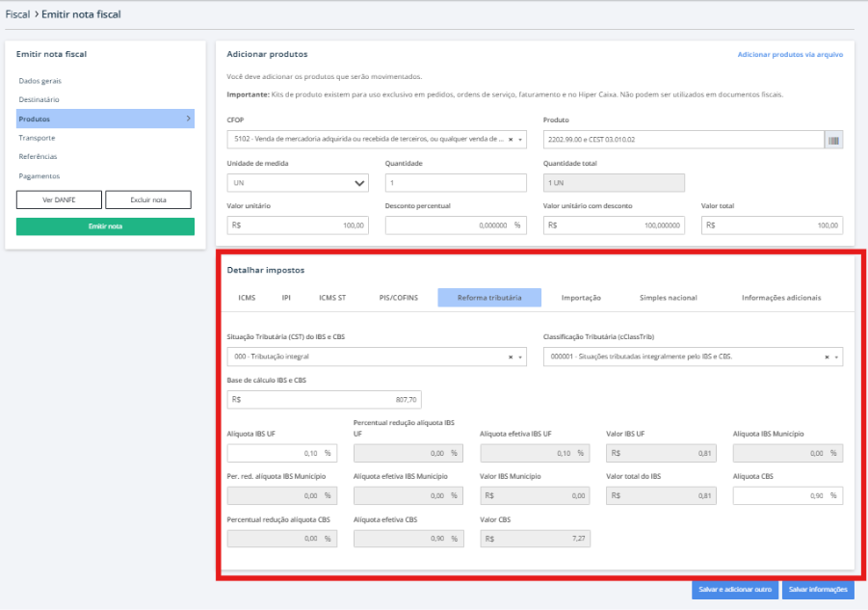
Task: Select the PIS/COFINS tab
Action: pyautogui.click(x=399, y=298)
